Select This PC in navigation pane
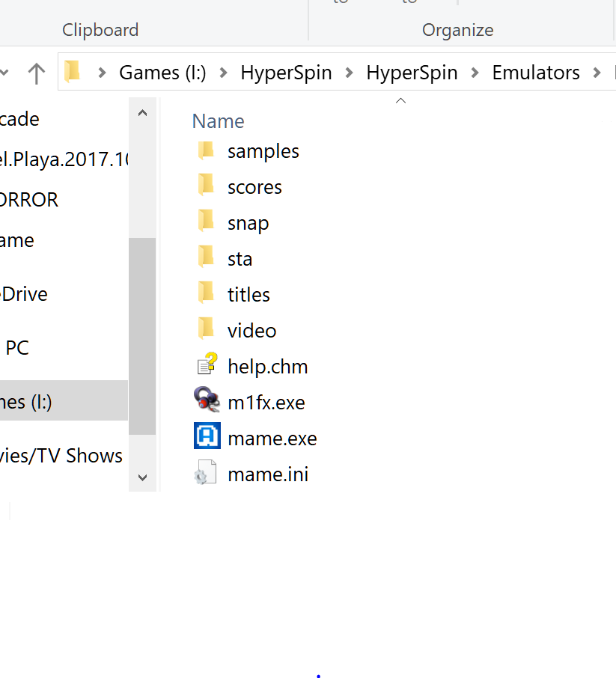The height and width of the screenshot is (678, 616). pos(17,348)
